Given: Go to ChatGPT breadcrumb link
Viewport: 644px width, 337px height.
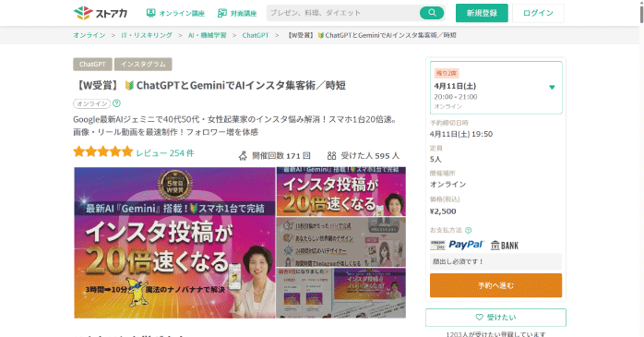Looking at the screenshot, I should [x=255, y=35].
